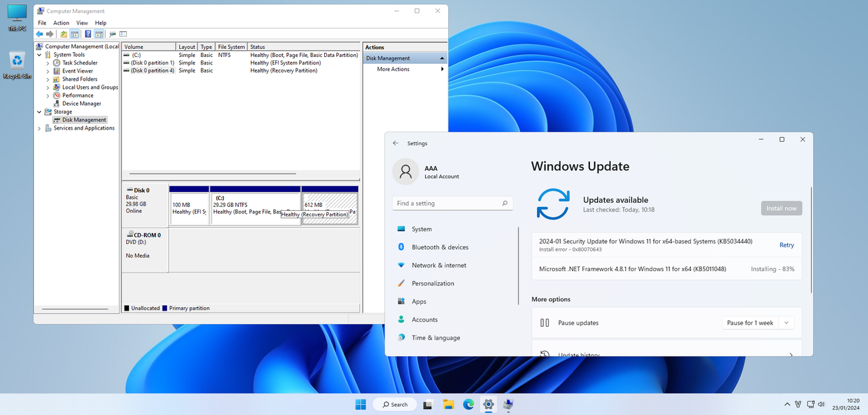This screenshot has height=415, width=868.
Task: Click the disk connection toolbar icon
Action: (x=113, y=34)
